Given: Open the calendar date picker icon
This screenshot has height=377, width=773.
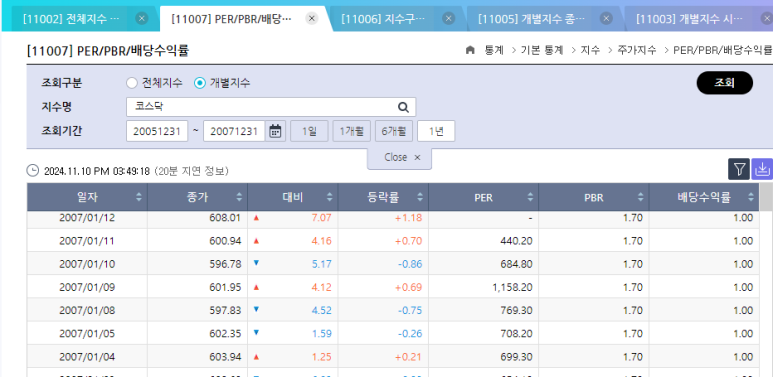Looking at the screenshot, I should 276,131.
